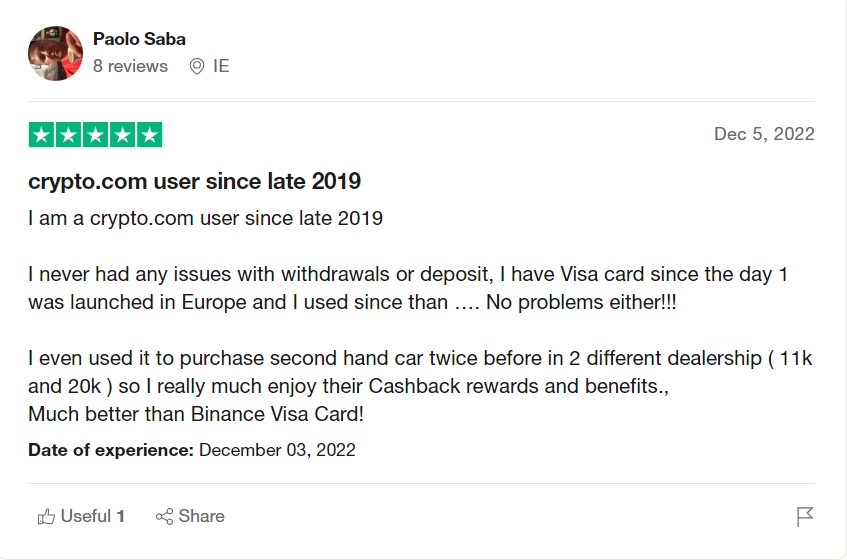Open the reviewer name Paolo Saba
The height and width of the screenshot is (560, 847).
pos(139,39)
